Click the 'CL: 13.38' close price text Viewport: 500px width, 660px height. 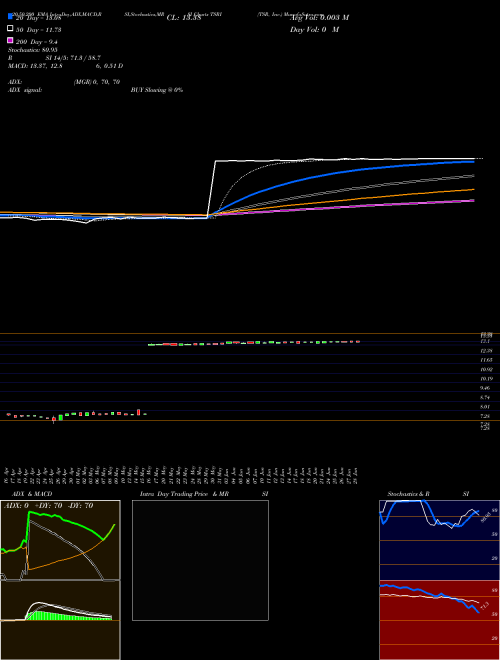[184, 18]
